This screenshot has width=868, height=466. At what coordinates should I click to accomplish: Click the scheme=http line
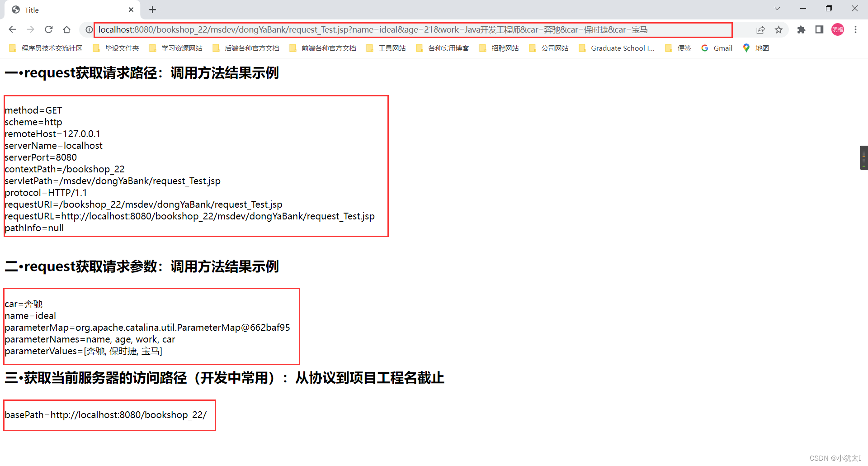coord(33,122)
